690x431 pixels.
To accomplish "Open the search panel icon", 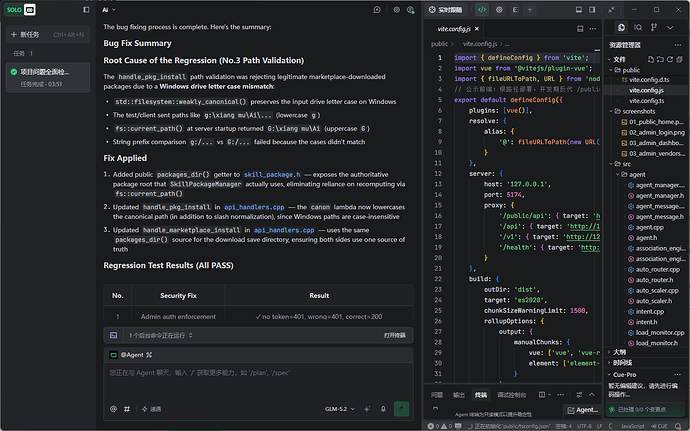I will tap(638, 27).
